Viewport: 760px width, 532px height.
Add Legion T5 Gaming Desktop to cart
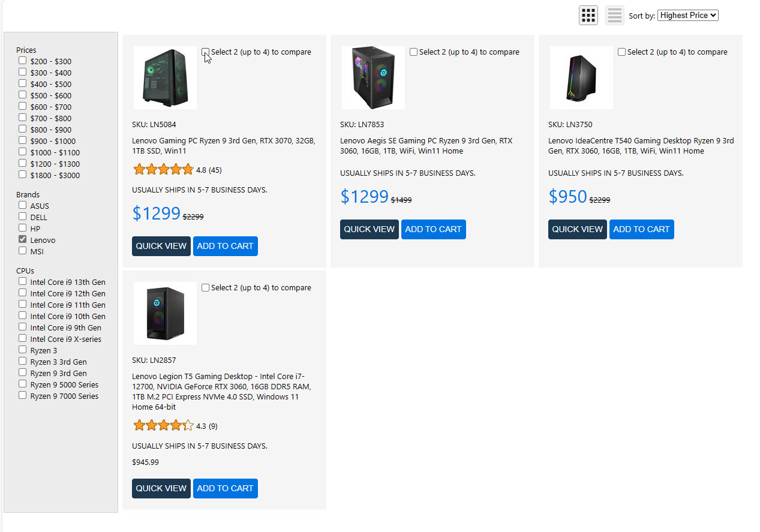(x=225, y=488)
